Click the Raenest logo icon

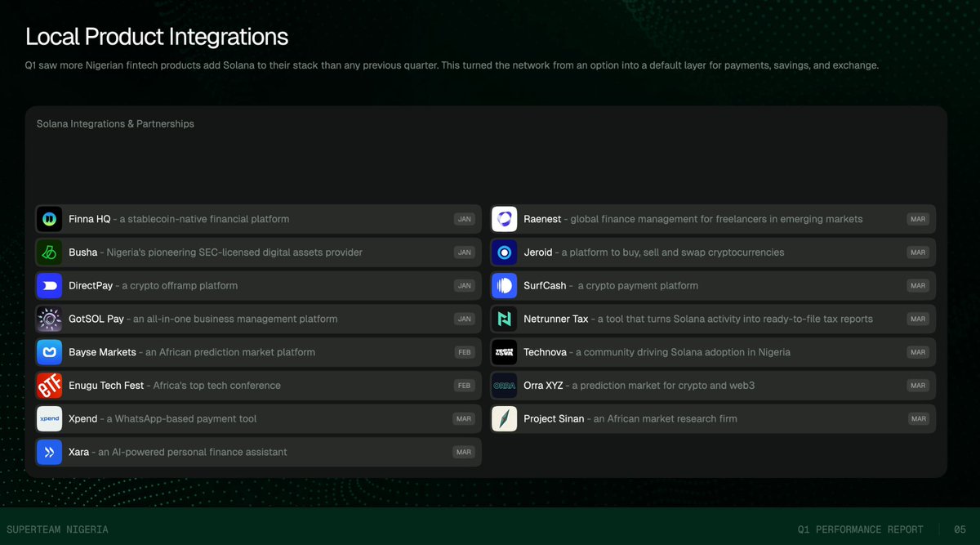click(504, 219)
